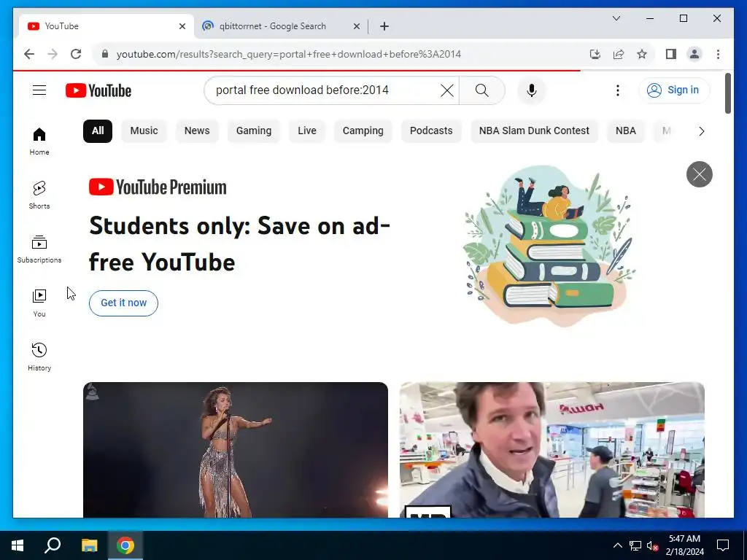Close the qbittorrnet Google Search tab
747x560 pixels.
(356, 26)
